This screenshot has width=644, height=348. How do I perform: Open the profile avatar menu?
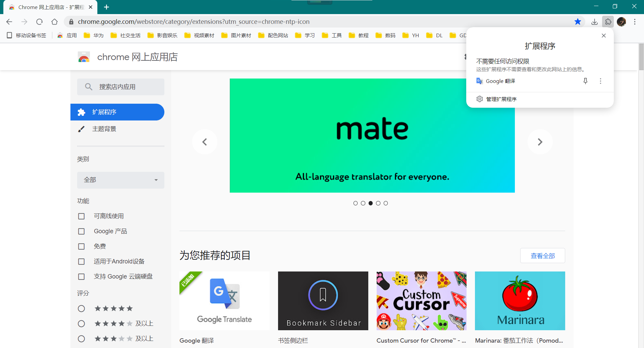pos(621,22)
